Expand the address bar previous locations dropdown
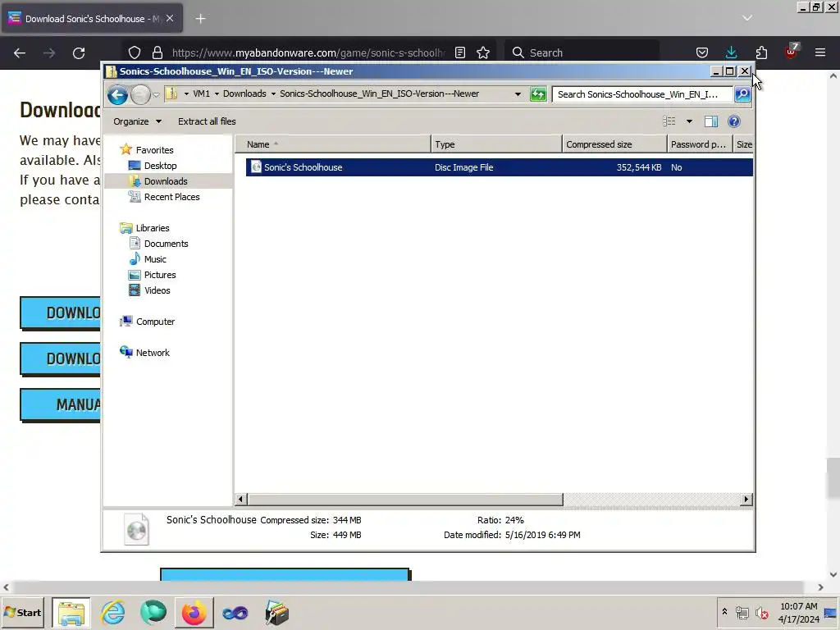The width and height of the screenshot is (840, 630). click(518, 94)
